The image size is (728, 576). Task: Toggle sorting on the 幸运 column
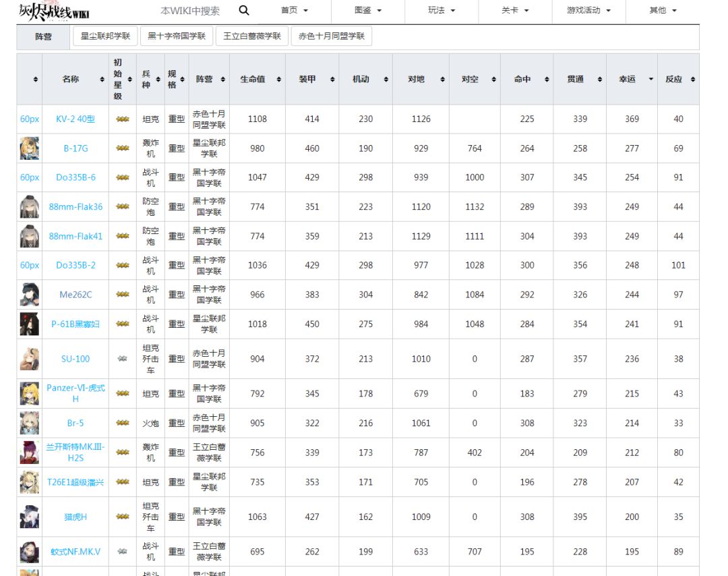[632, 80]
